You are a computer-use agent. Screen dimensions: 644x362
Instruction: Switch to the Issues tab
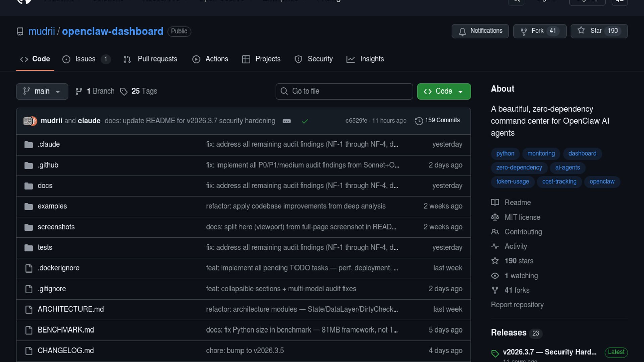86,59
